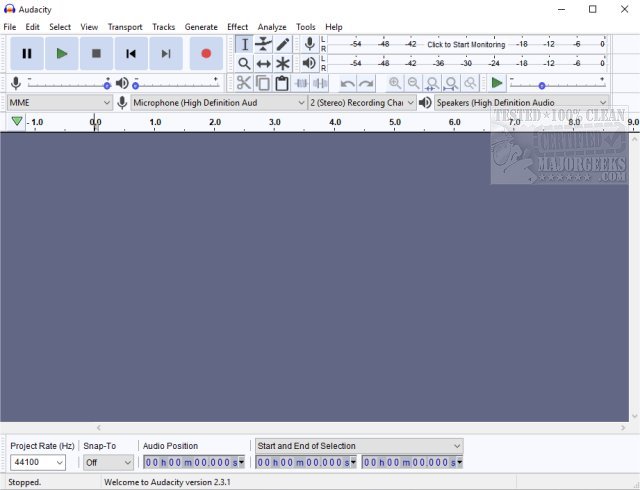The width and height of the screenshot is (640, 490).
Task: Click the recording meter microphone icon
Action: click(309, 44)
